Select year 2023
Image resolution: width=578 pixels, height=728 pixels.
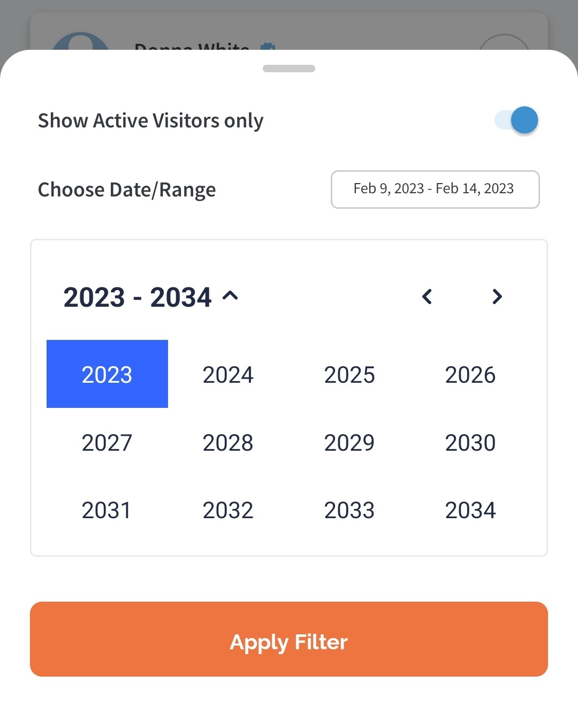click(107, 374)
